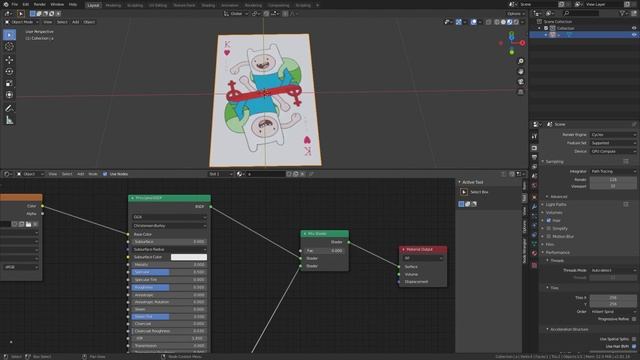Select the Rotate tool in viewport toolbar

pos(9,72)
